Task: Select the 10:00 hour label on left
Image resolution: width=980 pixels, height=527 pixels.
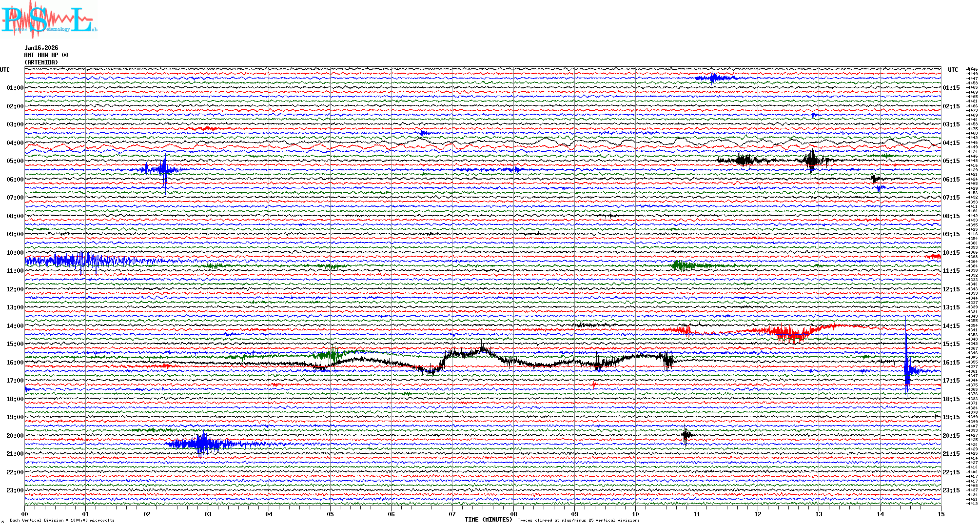Action: click(x=15, y=253)
